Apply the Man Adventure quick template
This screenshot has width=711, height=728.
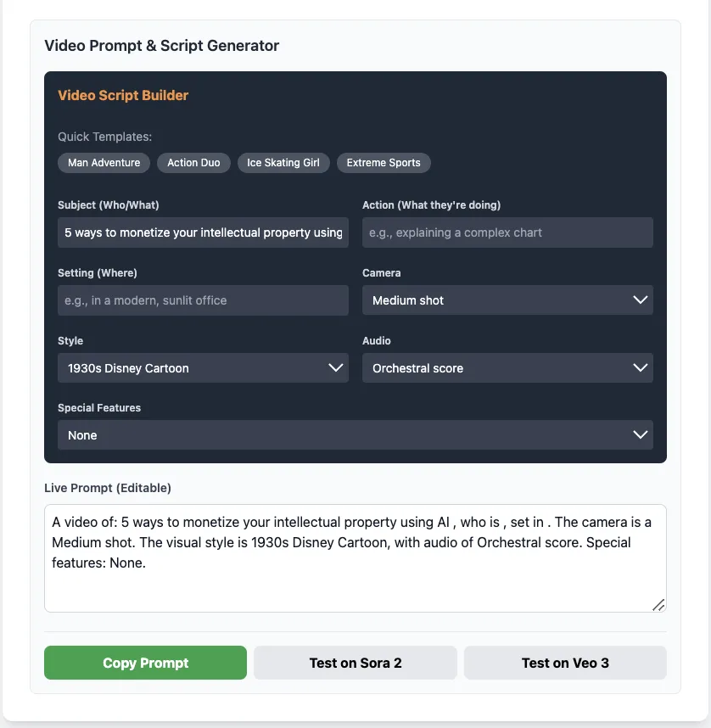click(x=104, y=163)
